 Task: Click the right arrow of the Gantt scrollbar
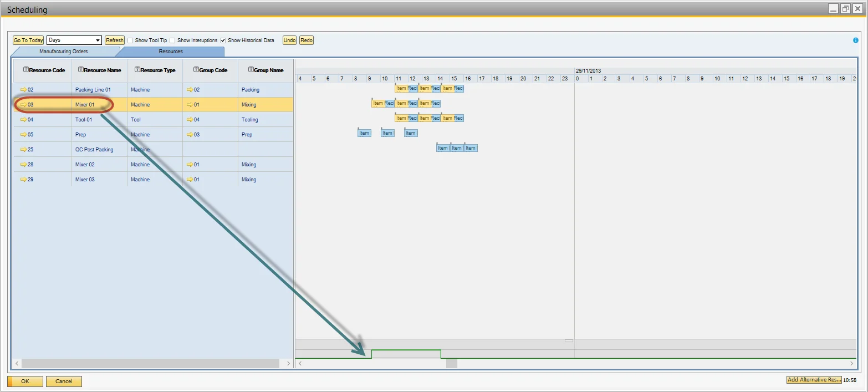coord(852,363)
